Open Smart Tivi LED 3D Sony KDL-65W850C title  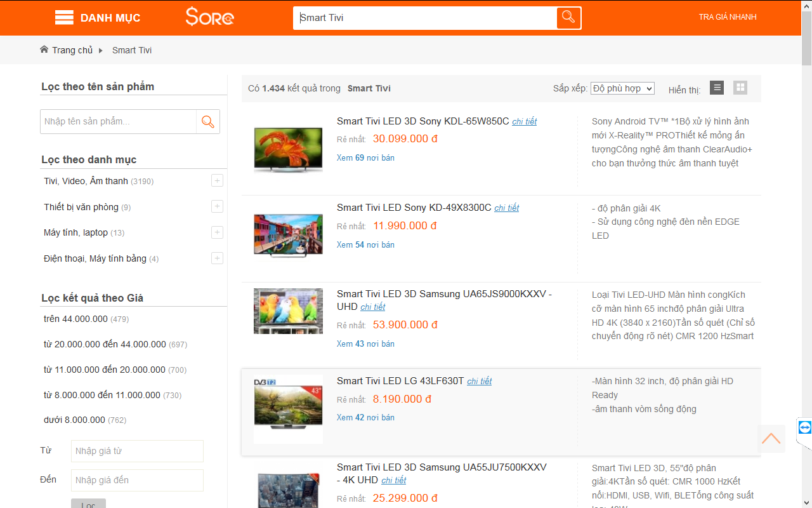tap(423, 121)
